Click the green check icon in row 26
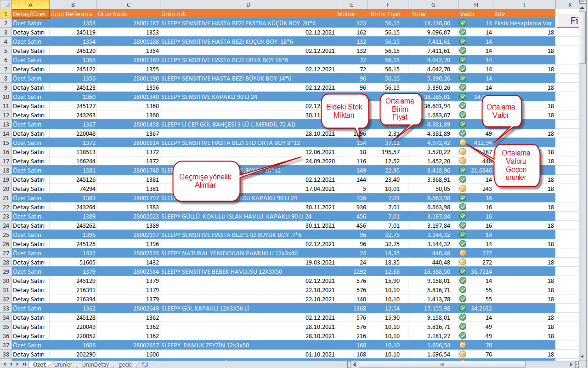This screenshot has height=368, width=588. click(x=463, y=244)
